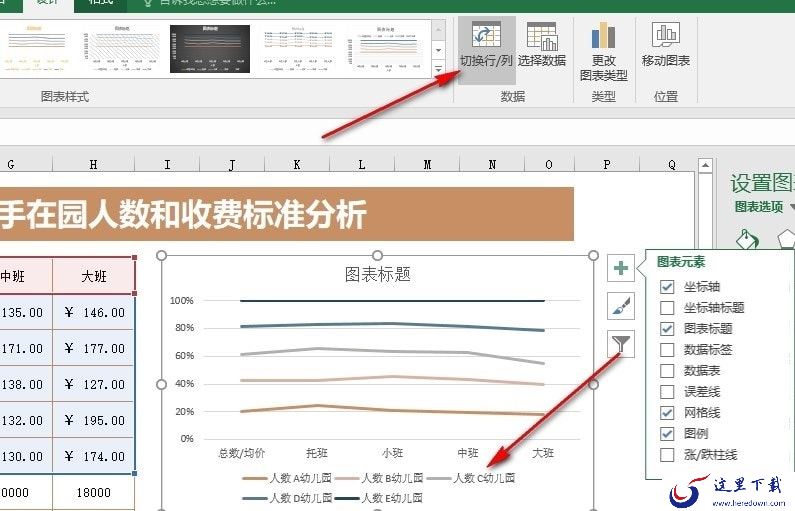Open Chart Styles paintbrush button

[x=621, y=306]
